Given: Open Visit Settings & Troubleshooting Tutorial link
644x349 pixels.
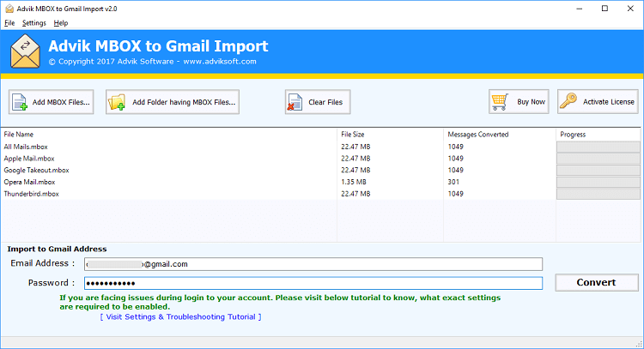Looking at the screenshot, I should [180, 317].
